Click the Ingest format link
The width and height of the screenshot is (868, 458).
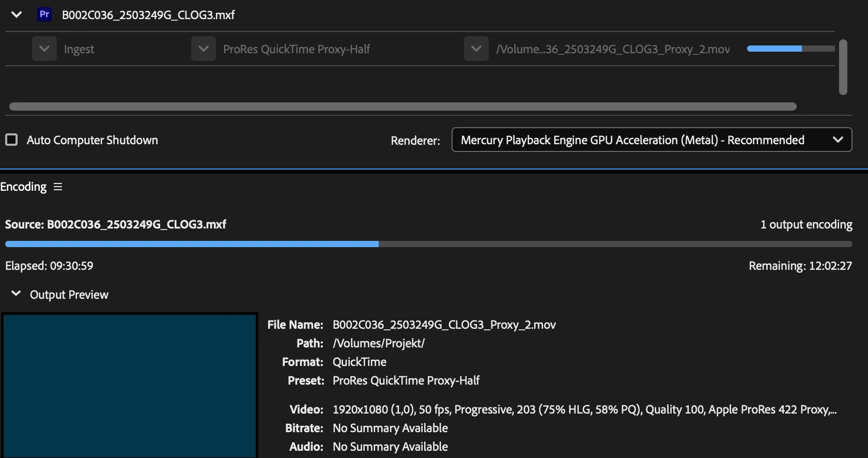click(79, 49)
